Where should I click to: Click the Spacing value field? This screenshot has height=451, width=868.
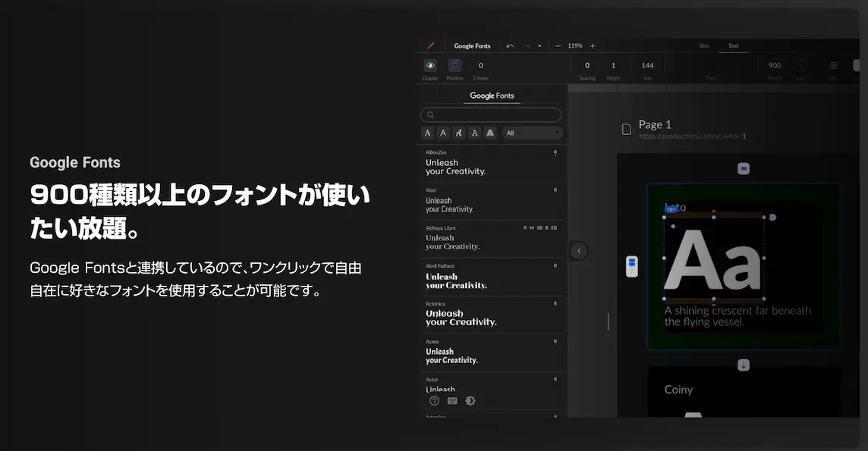(x=587, y=66)
